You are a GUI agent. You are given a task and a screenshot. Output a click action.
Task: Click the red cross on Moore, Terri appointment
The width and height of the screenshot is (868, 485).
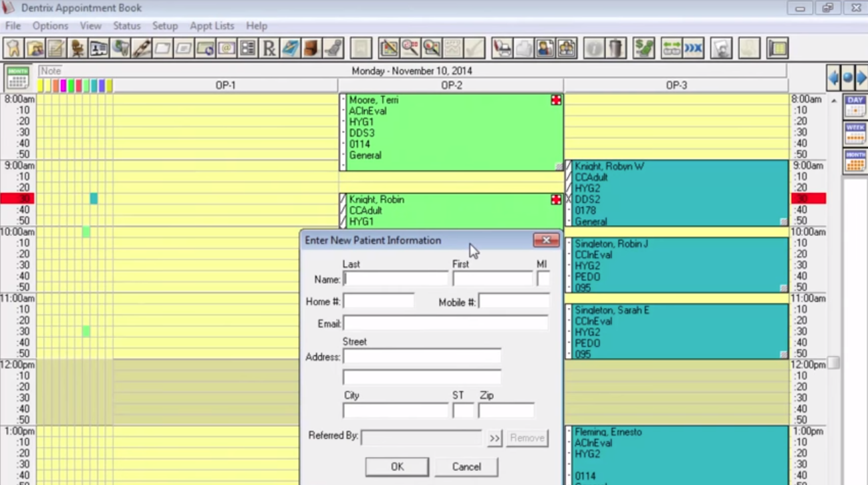click(556, 100)
